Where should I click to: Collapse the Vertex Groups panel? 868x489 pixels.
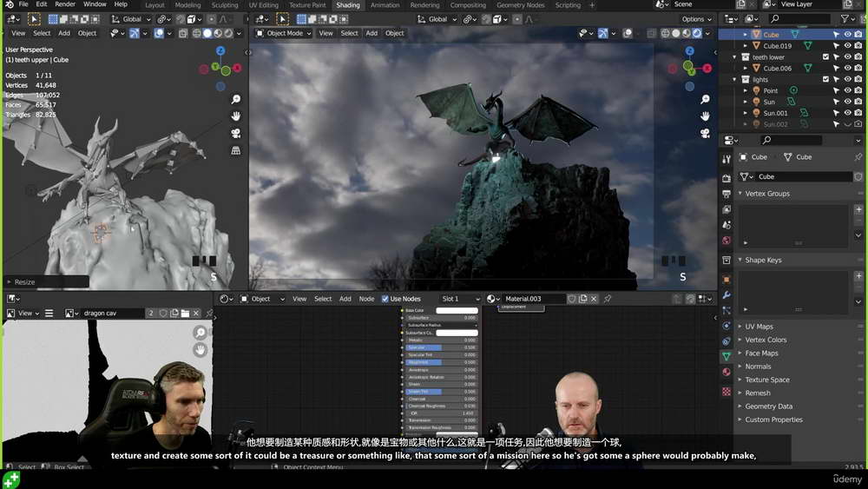[740, 194]
